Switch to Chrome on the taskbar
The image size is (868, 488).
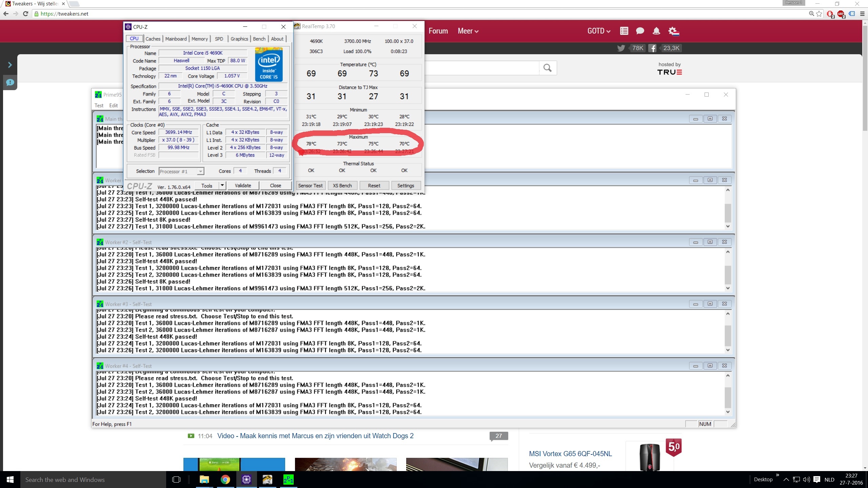tap(225, 480)
